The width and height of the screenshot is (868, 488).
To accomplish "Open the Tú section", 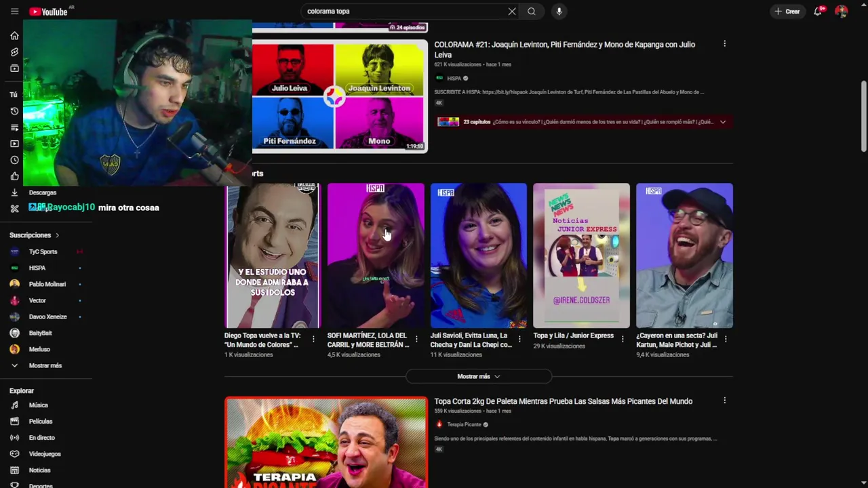I will click(14, 95).
